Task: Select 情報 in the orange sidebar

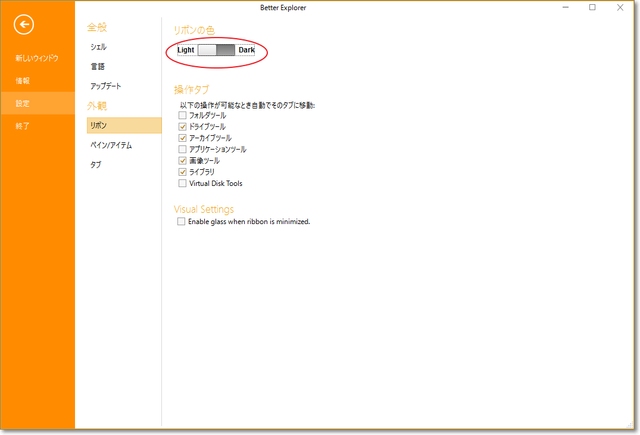Action: (x=22, y=80)
